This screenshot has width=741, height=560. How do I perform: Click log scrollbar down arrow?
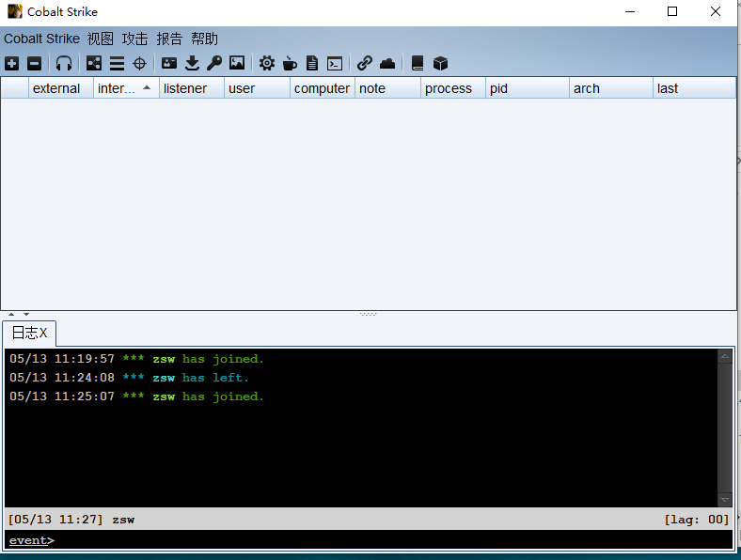tap(724, 499)
